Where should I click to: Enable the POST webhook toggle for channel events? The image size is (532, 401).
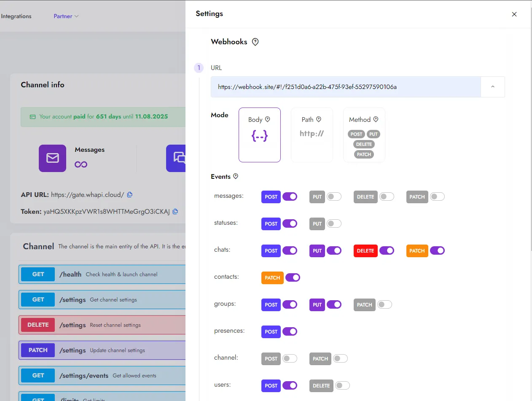pyautogui.click(x=290, y=358)
